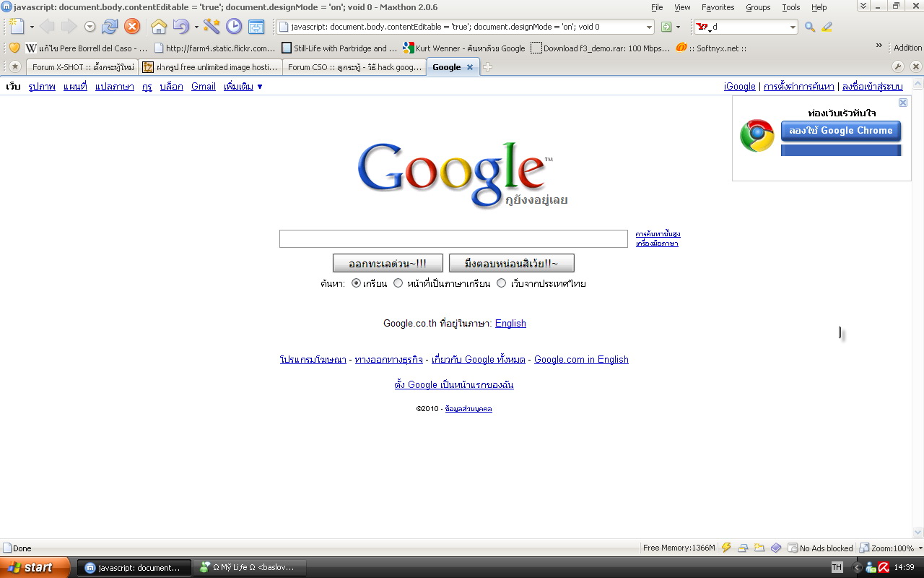The image size is (924, 578).
Task: Show more bookmarks with the chevron
Action: 879,46
